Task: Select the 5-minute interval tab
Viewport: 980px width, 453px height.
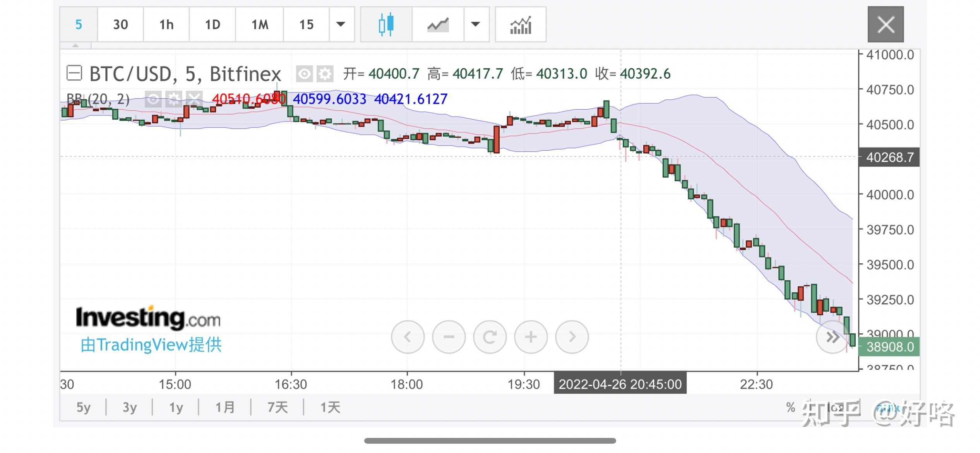Action: 79,24
